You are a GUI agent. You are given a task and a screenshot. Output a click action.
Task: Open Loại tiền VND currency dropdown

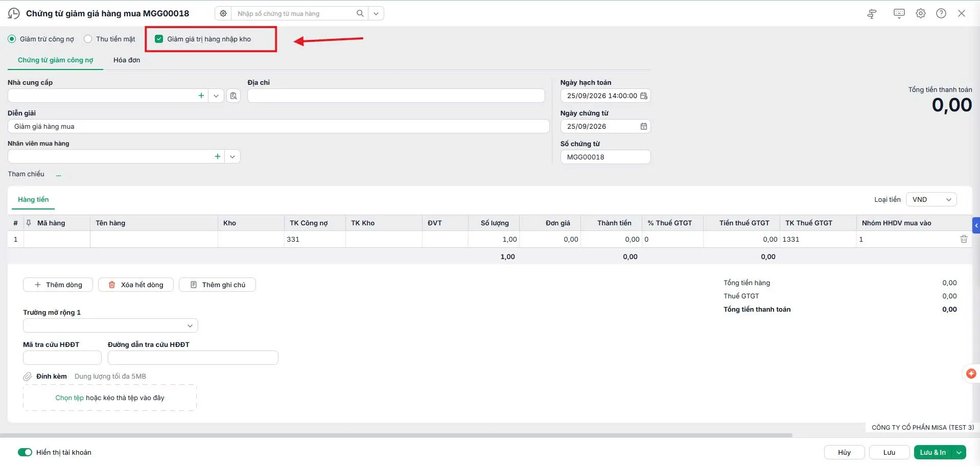[x=931, y=199]
